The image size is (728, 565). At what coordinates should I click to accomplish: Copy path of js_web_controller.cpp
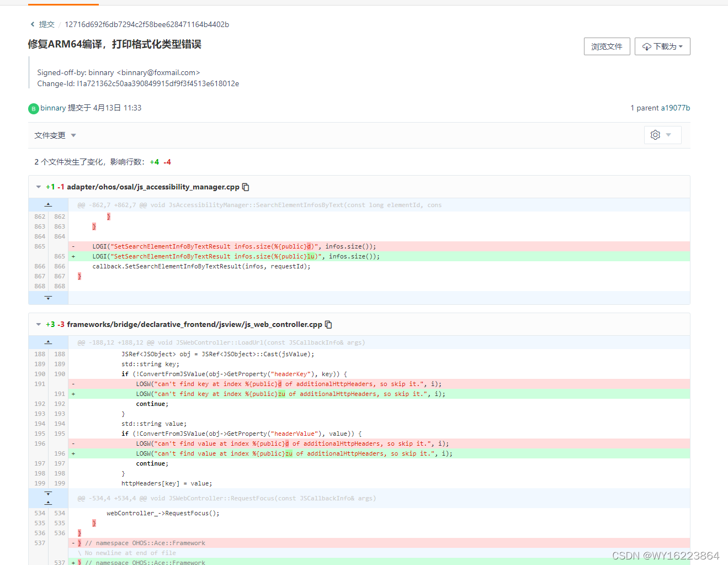pos(328,325)
